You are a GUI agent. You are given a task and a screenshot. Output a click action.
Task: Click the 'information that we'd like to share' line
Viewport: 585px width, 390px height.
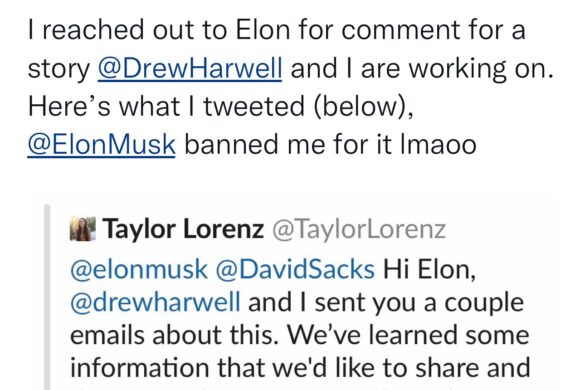(x=300, y=367)
